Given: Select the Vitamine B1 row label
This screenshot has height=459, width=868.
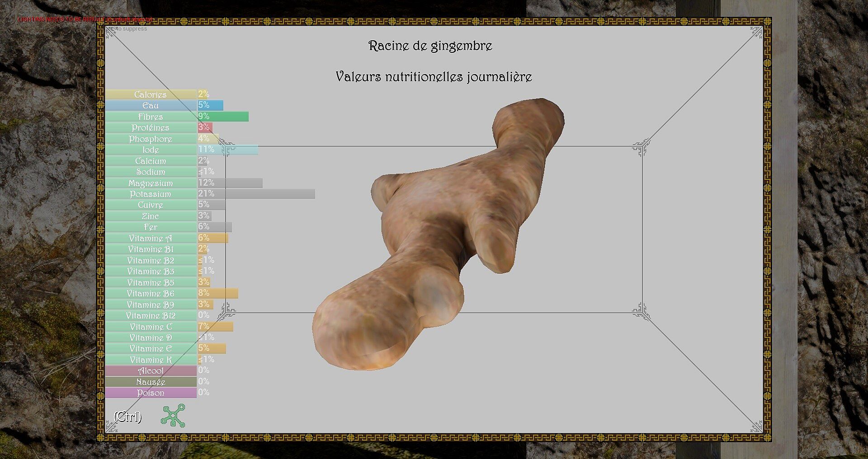Looking at the screenshot, I should [x=151, y=249].
